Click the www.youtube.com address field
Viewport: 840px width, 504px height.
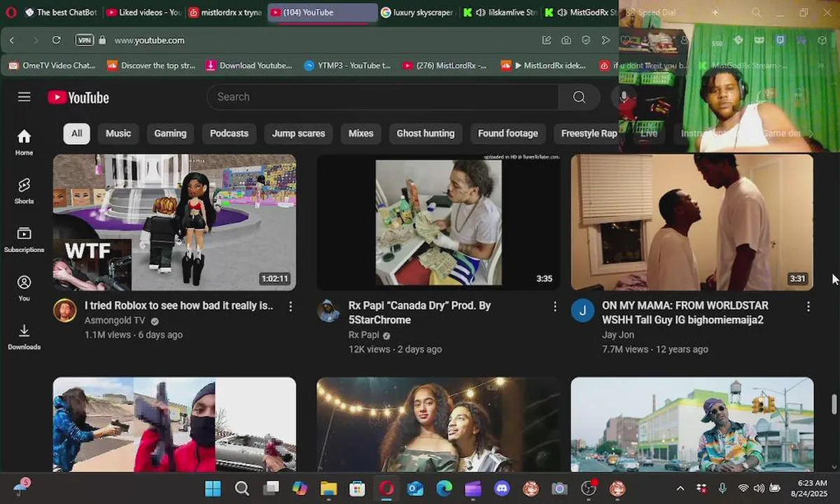coord(149,41)
